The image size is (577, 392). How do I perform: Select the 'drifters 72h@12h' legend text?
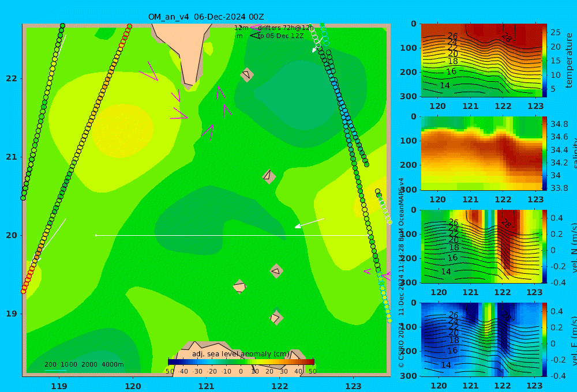pyautogui.click(x=286, y=28)
